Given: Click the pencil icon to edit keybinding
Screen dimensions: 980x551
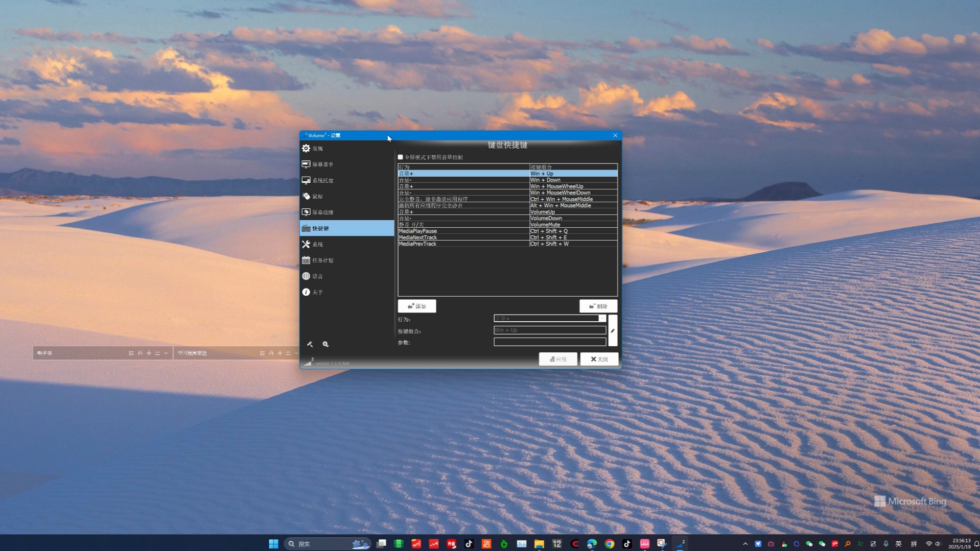Looking at the screenshot, I should [613, 330].
